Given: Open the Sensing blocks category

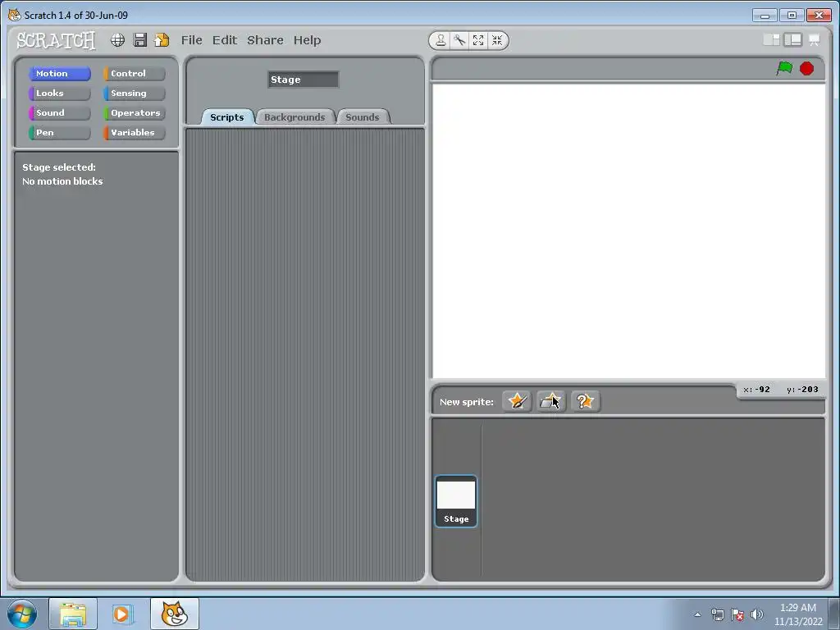Looking at the screenshot, I should (x=135, y=94).
